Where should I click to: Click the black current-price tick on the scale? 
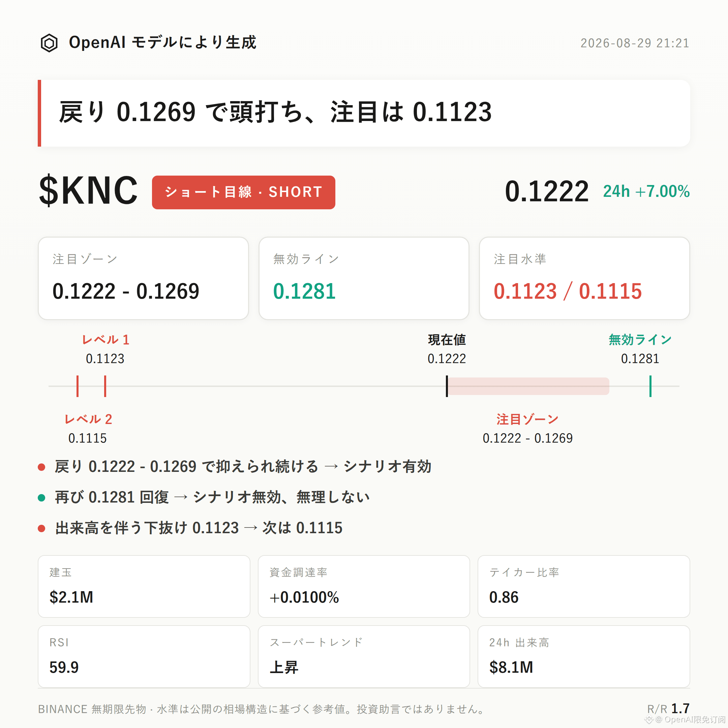(x=447, y=386)
